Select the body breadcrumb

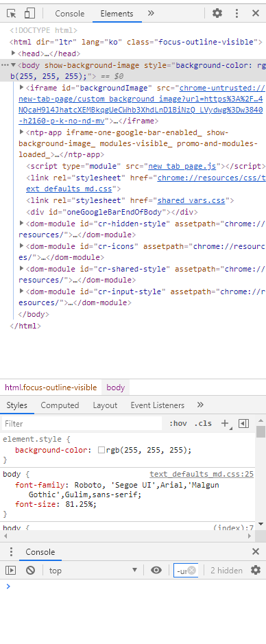[x=115, y=387]
